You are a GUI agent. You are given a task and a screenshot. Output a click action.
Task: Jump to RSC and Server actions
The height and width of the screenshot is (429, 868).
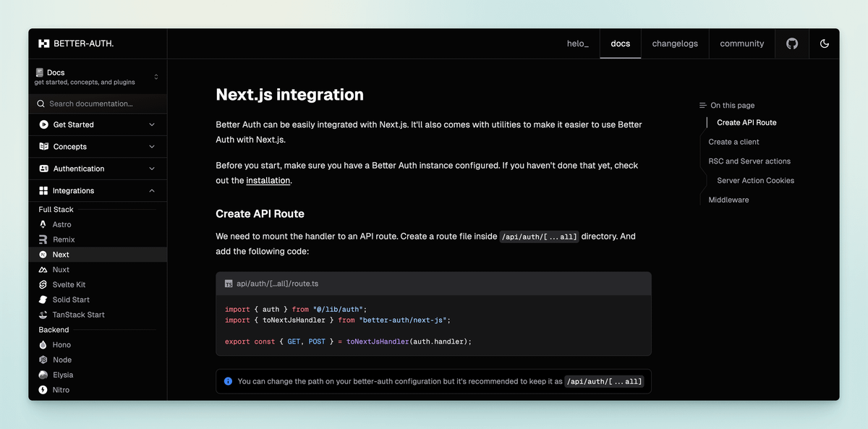click(x=749, y=161)
